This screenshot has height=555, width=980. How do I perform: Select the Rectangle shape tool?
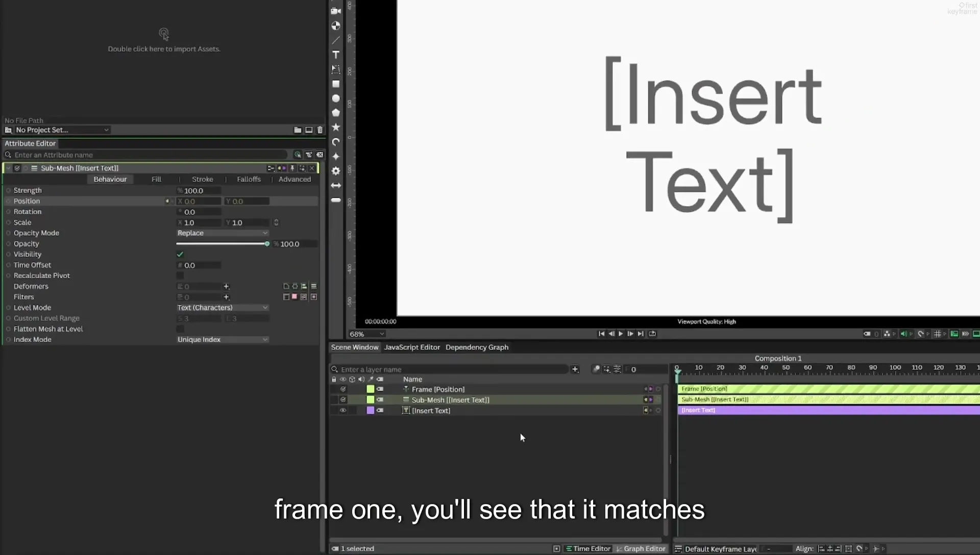[x=336, y=84]
